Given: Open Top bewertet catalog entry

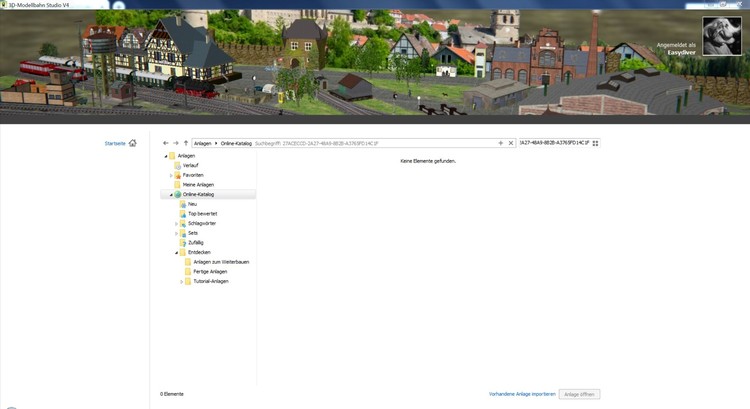Looking at the screenshot, I should (202, 213).
